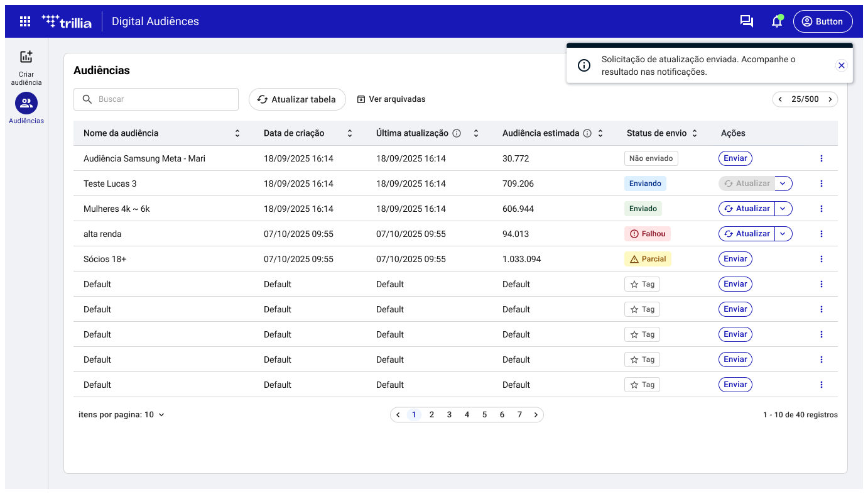The image size is (868, 494).
Task: Click Atualizar for Mulheres 4k ~ 6k
Action: (747, 209)
